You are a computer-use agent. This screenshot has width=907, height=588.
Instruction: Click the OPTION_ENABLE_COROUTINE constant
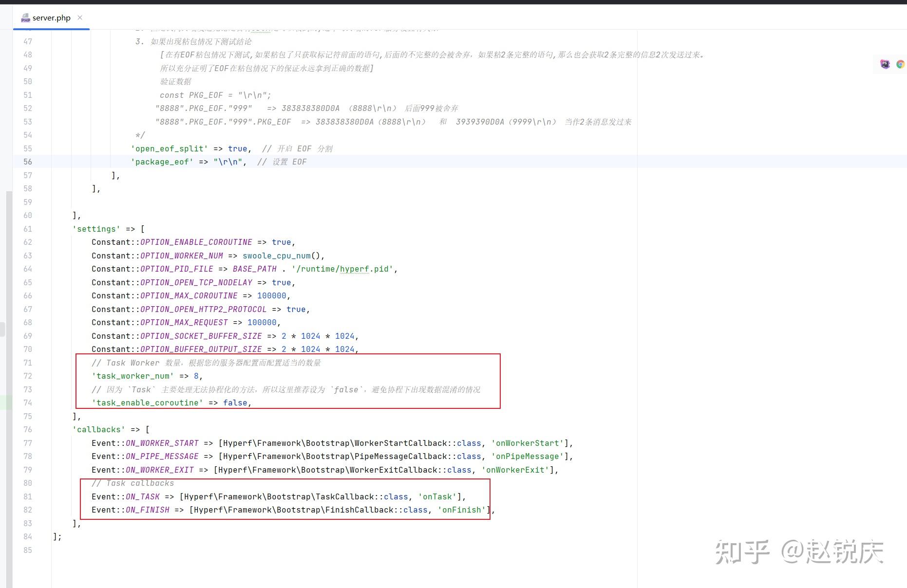[195, 242]
